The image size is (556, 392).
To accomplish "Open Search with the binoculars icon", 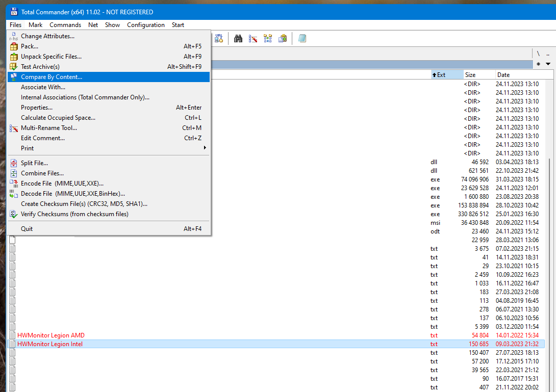I will point(238,38).
